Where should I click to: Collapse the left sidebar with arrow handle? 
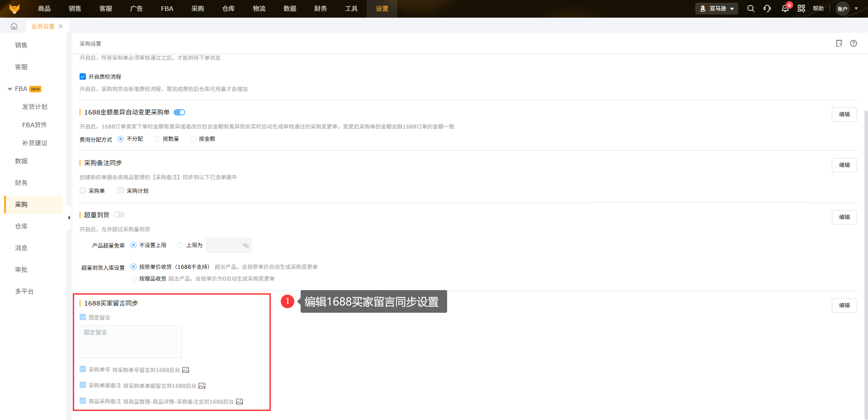point(69,218)
